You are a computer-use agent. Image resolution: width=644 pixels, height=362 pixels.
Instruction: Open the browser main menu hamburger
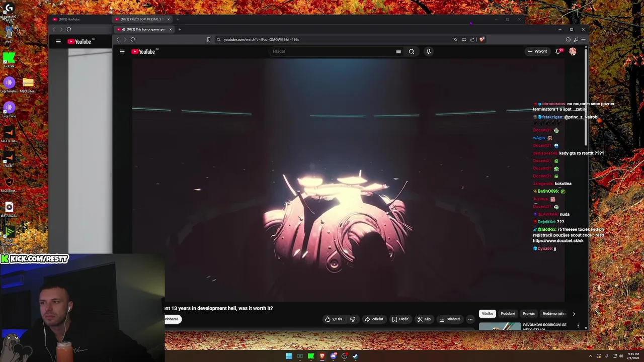[583, 39]
